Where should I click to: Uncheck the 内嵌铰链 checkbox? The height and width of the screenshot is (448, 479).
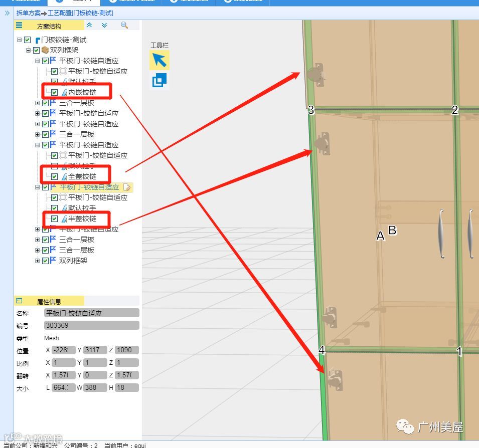point(54,92)
